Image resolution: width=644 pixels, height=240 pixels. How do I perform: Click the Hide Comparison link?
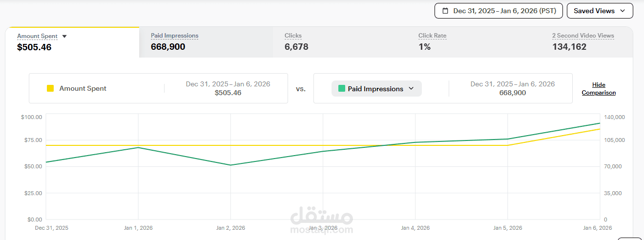click(599, 89)
